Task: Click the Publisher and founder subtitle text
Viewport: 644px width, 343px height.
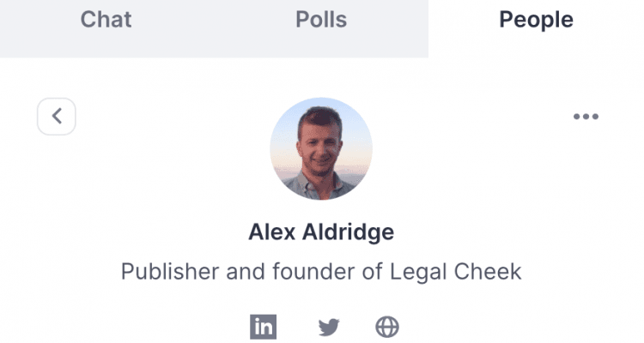Action: pos(321,272)
